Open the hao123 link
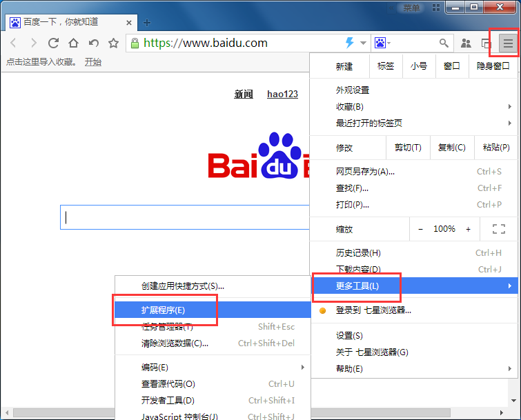Viewport: 521px width, 420px height. [282, 94]
